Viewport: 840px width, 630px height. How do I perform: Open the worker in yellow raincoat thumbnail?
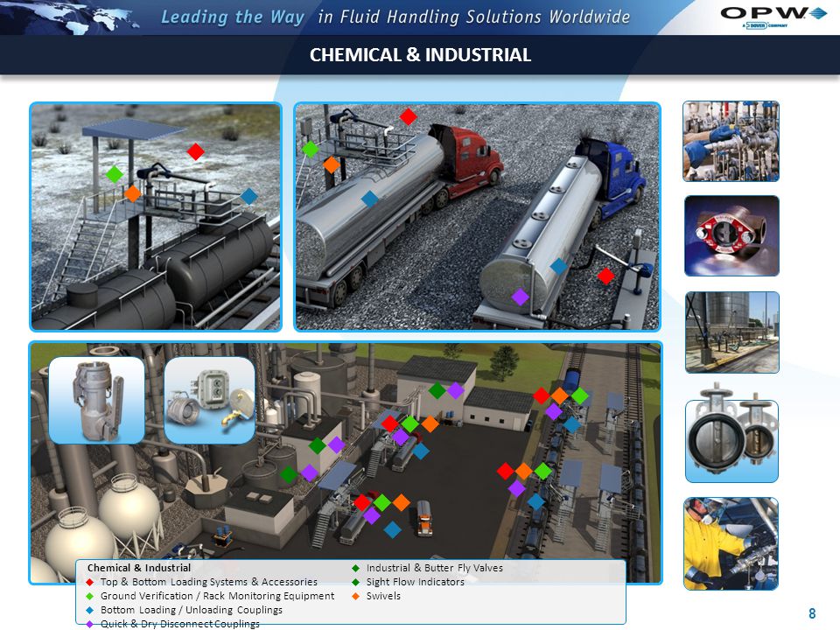731,543
